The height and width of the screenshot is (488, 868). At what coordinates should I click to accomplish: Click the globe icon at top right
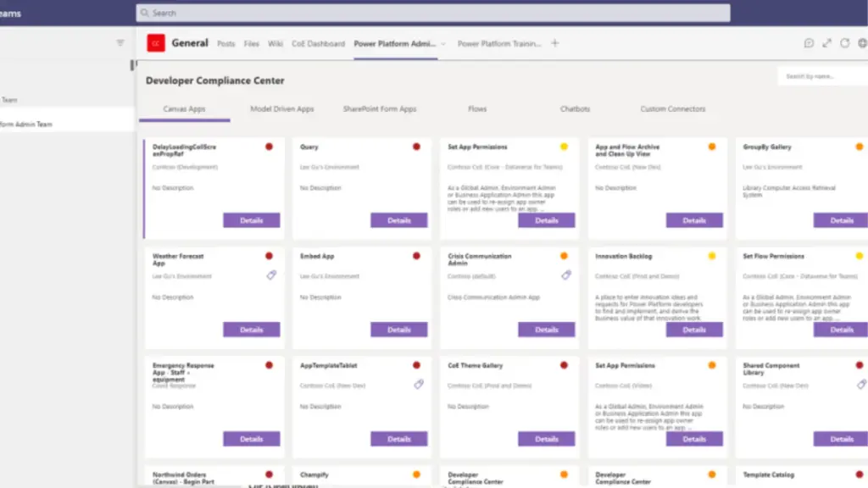862,43
